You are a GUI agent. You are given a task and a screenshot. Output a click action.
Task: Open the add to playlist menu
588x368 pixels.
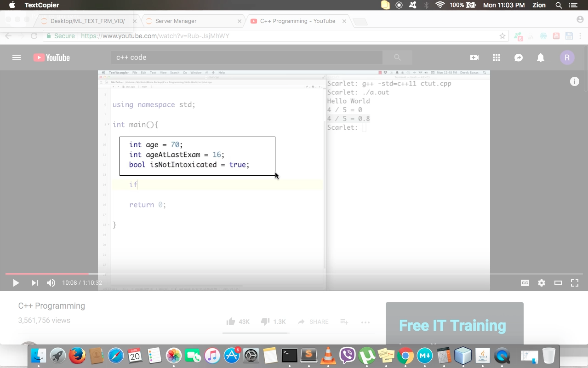[x=344, y=322]
